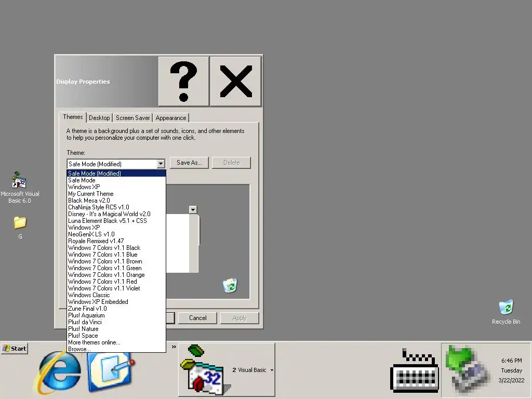Click the Start button
This screenshot has width=532, height=399.
pyautogui.click(x=15, y=349)
